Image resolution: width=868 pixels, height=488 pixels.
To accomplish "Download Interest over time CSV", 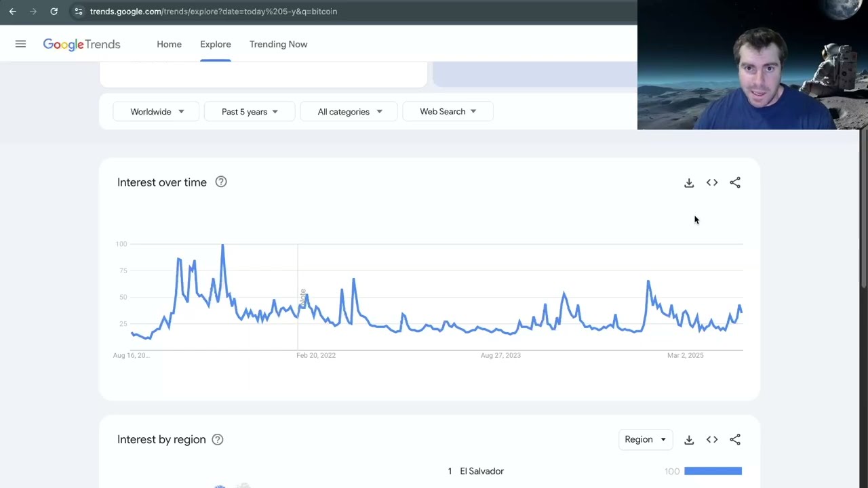I will [689, 182].
